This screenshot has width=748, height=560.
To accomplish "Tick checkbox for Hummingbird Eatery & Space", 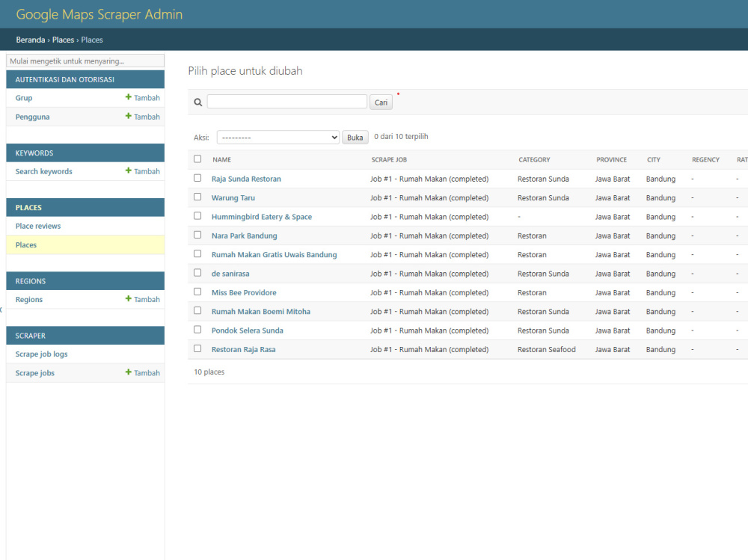I will point(197,216).
